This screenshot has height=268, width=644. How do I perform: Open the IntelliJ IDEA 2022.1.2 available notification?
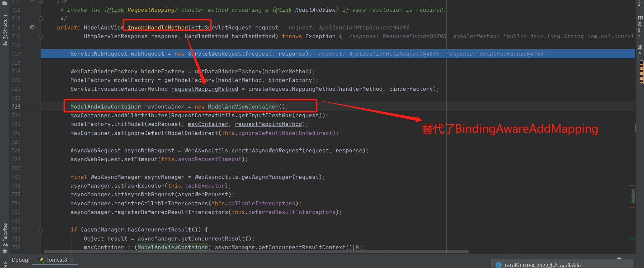point(543,265)
